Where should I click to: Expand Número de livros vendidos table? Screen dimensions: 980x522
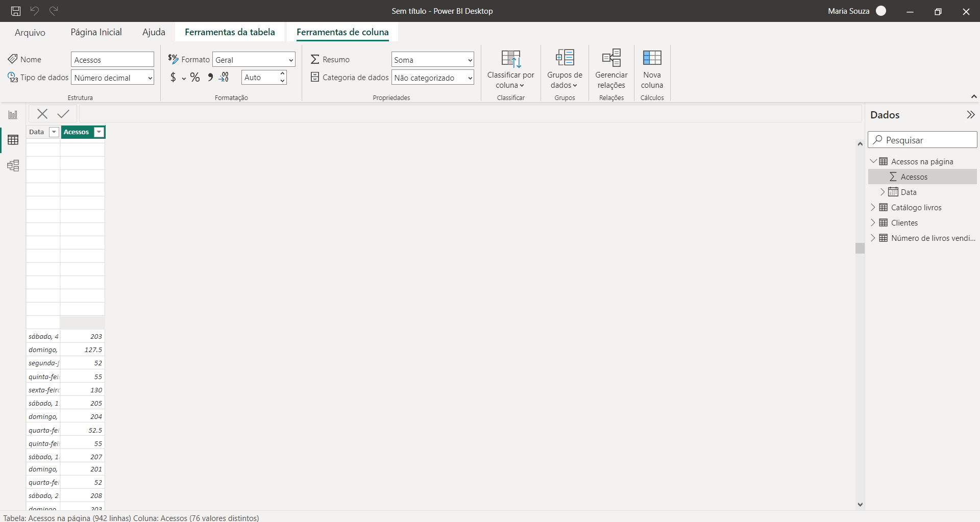[x=873, y=238]
